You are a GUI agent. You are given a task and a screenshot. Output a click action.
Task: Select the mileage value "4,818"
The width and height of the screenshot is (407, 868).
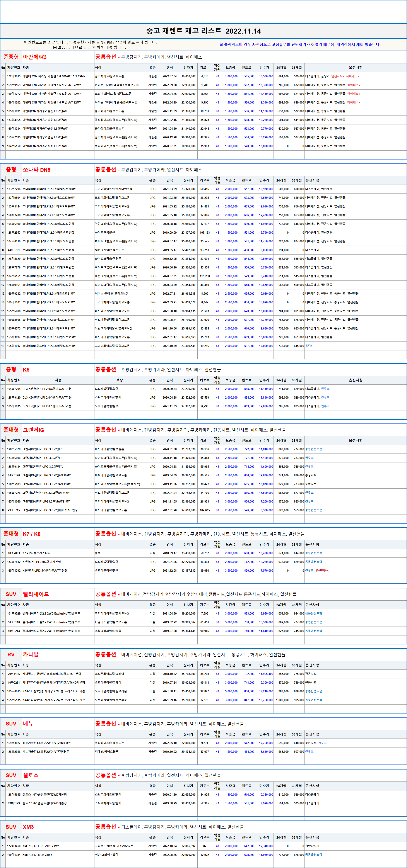coord(205,76)
